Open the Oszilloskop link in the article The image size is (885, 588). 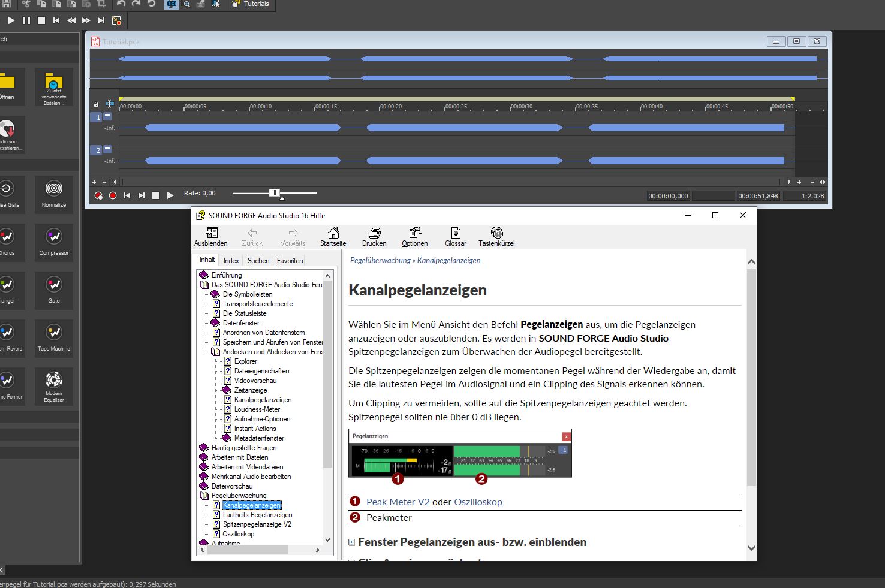478,502
